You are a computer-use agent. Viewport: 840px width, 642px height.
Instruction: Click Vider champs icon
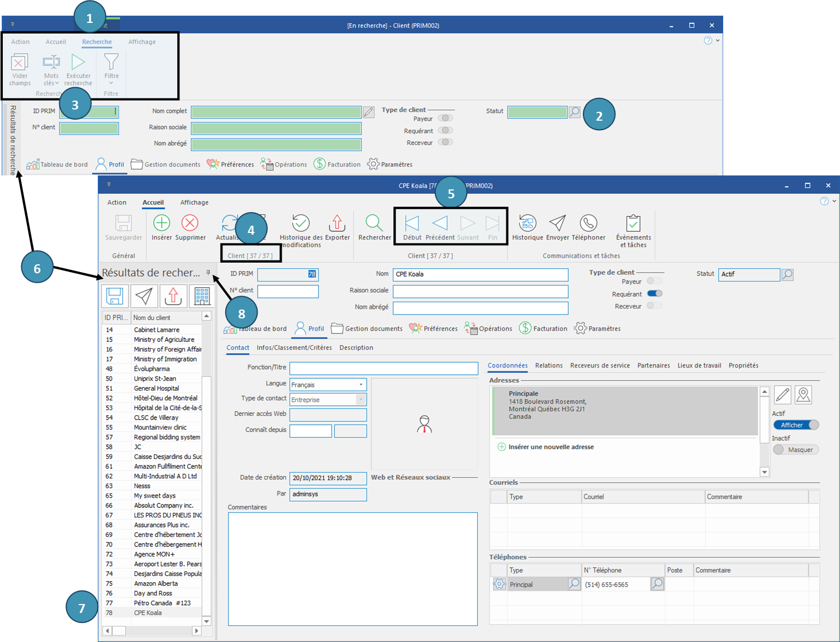coord(20,63)
